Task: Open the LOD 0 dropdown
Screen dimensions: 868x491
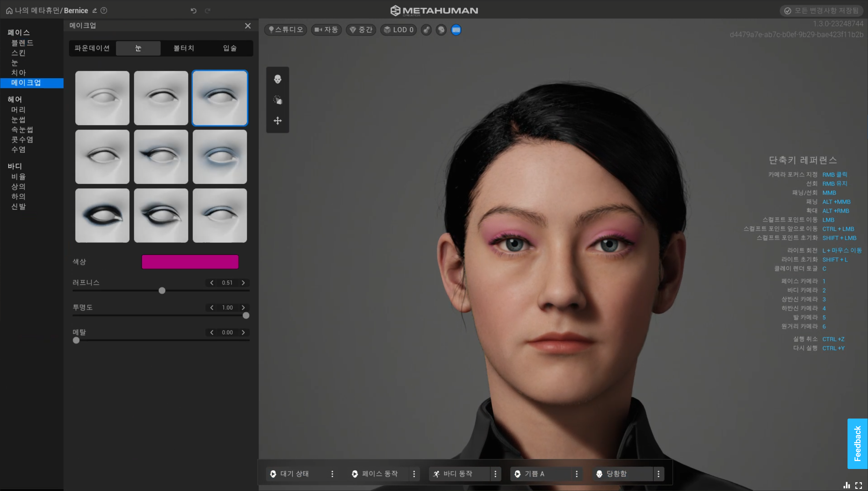Action: [x=399, y=30]
